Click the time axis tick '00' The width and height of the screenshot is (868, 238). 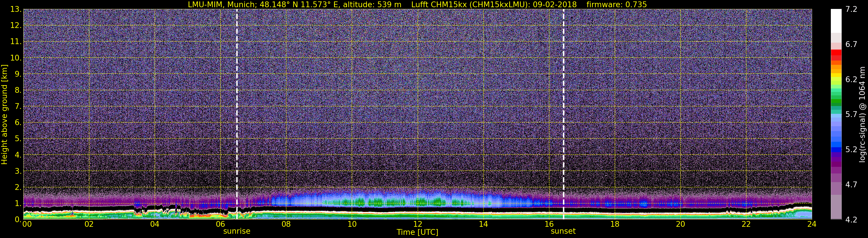(27, 224)
